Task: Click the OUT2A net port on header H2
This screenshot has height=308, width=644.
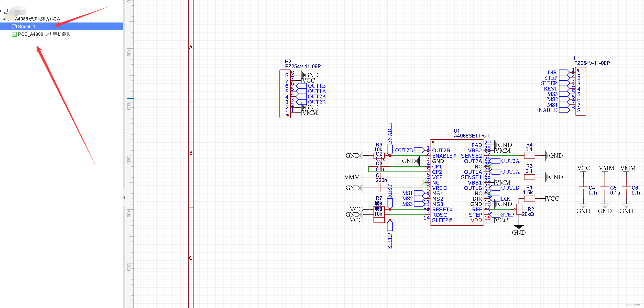Action: tap(311, 96)
